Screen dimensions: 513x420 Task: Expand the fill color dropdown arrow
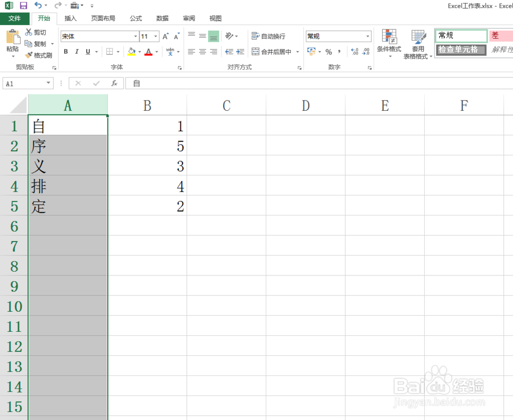click(140, 52)
